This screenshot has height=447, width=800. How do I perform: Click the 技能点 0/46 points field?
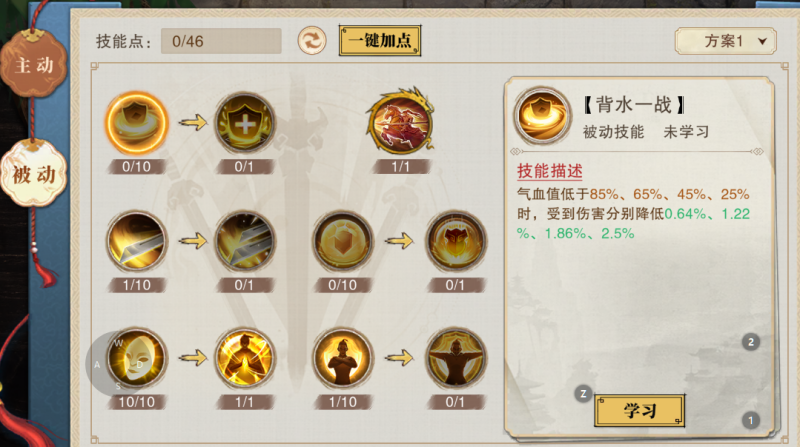pos(221,41)
